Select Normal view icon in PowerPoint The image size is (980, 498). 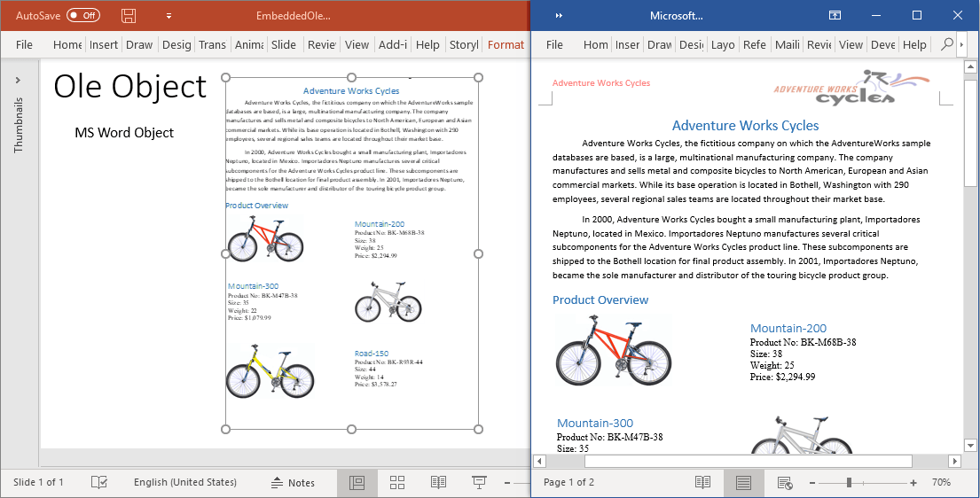pyautogui.click(x=357, y=482)
